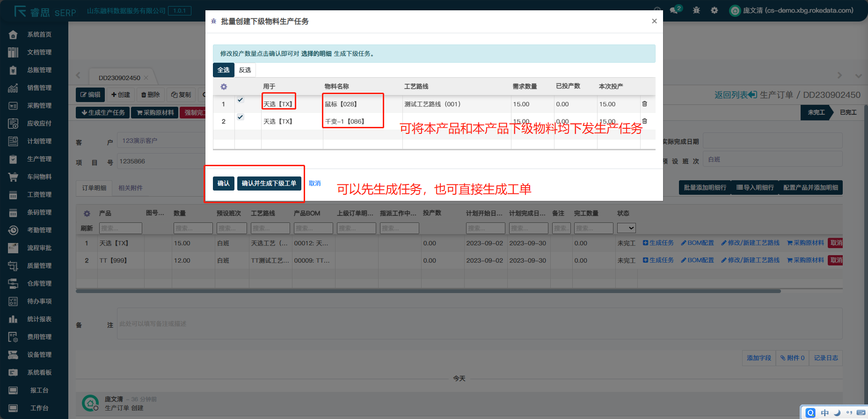Uncheck the checkbox for row 2 千变-1
The image size is (868, 419).
pyautogui.click(x=240, y=117)
